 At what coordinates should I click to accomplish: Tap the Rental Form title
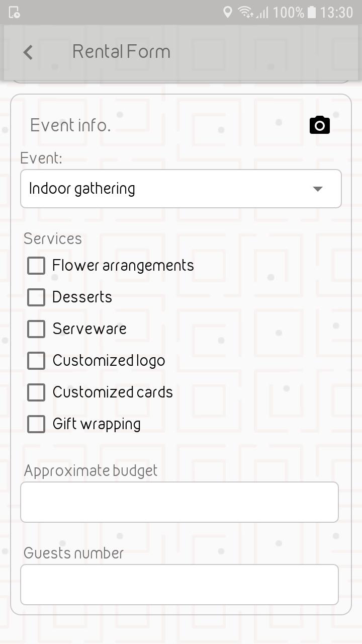pos(121,51)
